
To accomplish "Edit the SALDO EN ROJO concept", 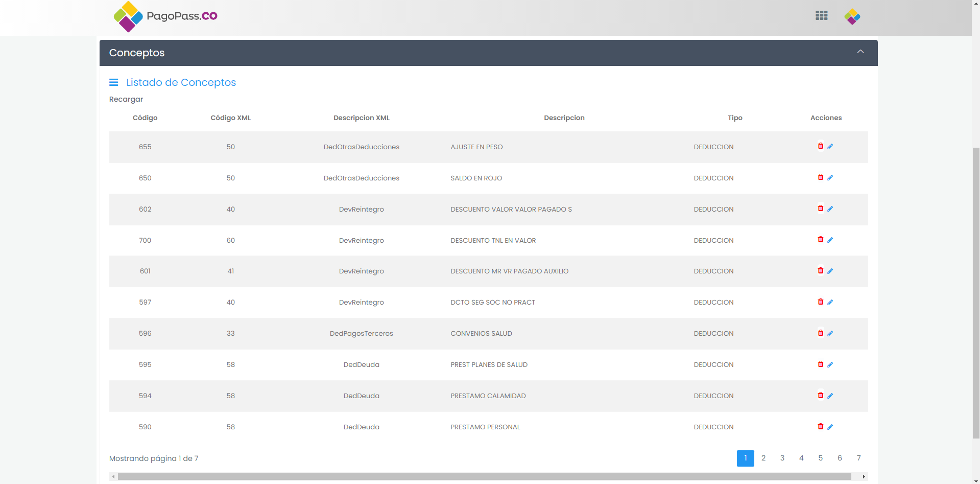I will pyautogui.click(x=830, y=178).
